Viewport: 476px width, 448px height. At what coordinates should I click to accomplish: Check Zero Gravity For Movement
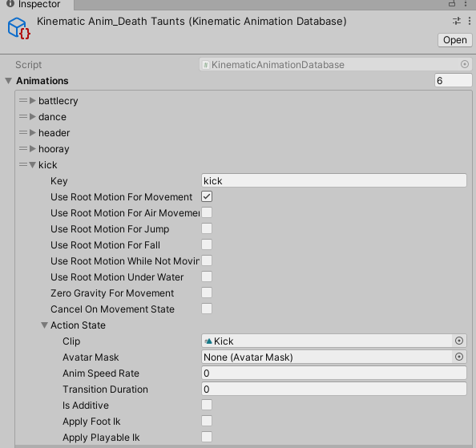click(207, 293)
